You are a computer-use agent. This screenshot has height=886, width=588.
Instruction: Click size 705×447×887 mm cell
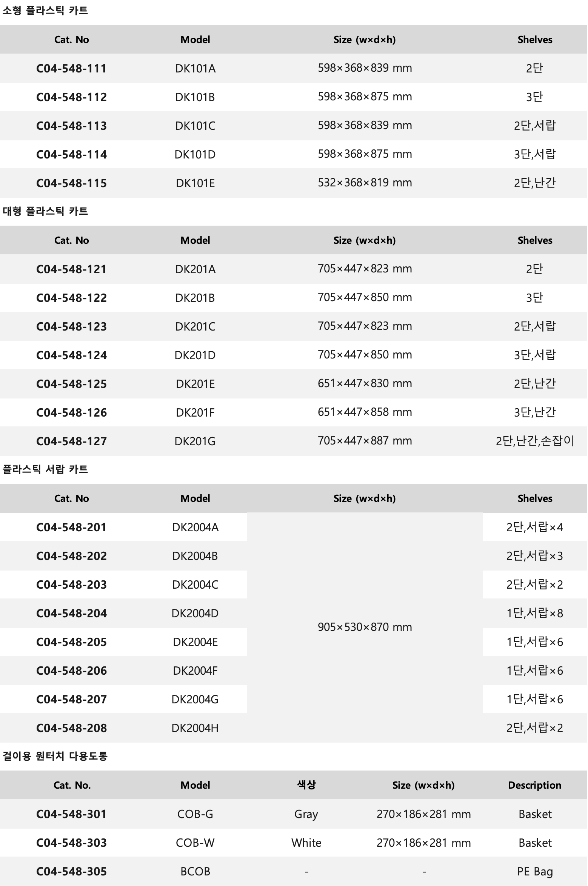coord(365,441)
